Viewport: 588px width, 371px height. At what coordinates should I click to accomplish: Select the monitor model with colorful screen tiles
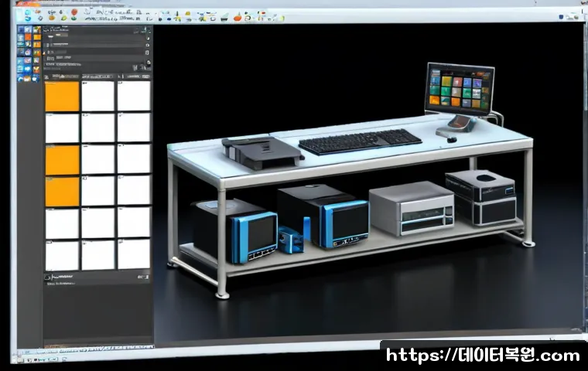coord(460,89)
